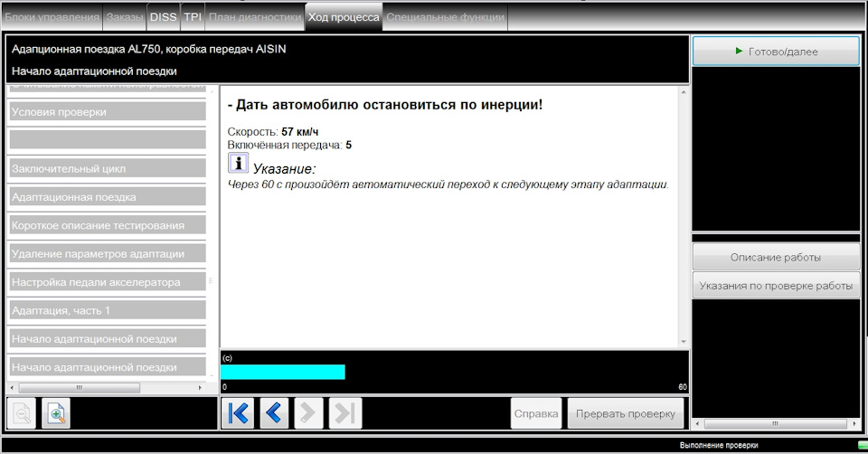Image resolution: width=868 pixels, height=454 pixels.
Task: Click scroll-up arrow of instruction panel
Action: [684, 92]
